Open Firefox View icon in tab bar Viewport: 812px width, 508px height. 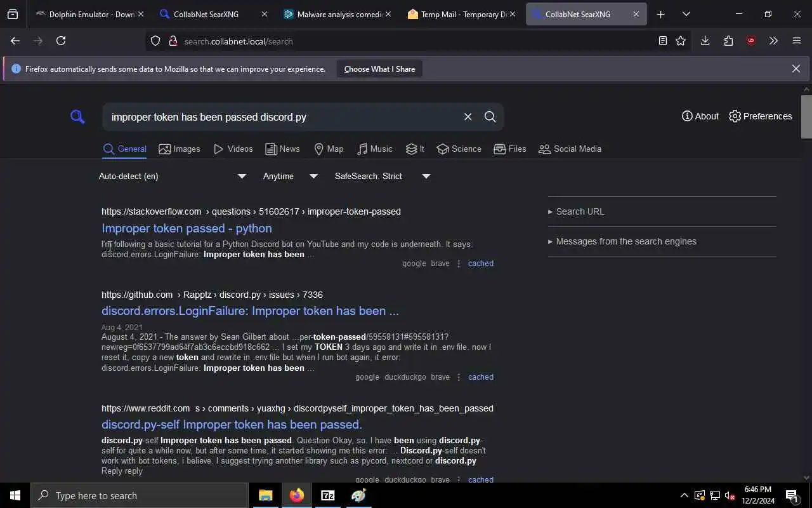[x=13, y=14]
